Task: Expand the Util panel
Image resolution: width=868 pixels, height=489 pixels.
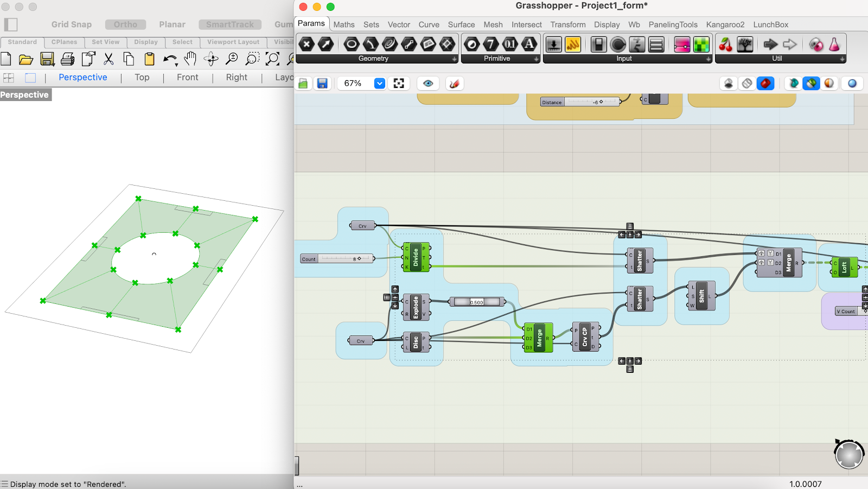Action: 843,59
